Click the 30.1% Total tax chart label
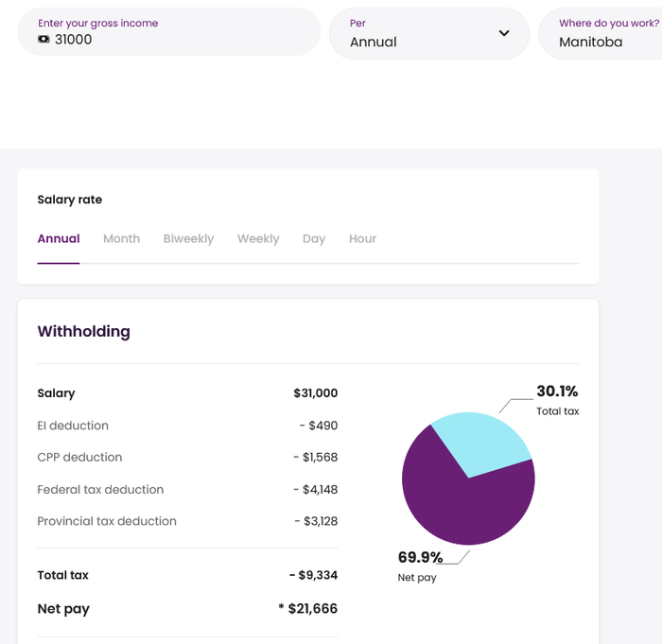 [557, 392]
